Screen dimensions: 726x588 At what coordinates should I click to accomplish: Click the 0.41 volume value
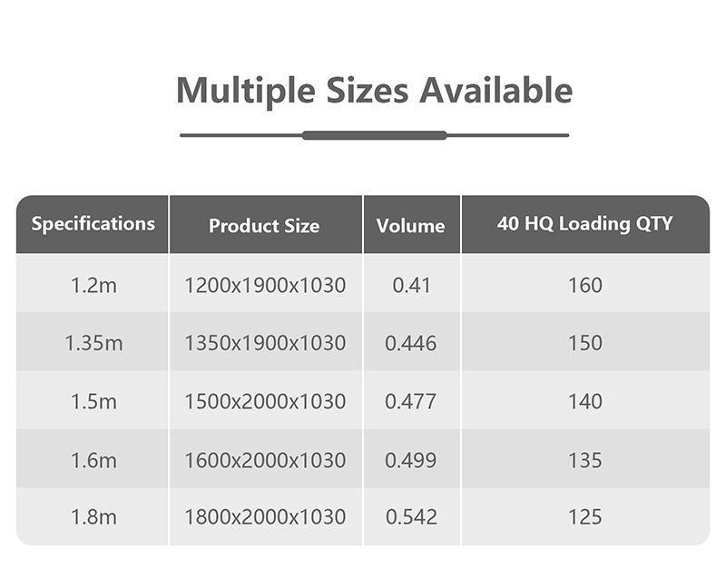coord(411,285)
